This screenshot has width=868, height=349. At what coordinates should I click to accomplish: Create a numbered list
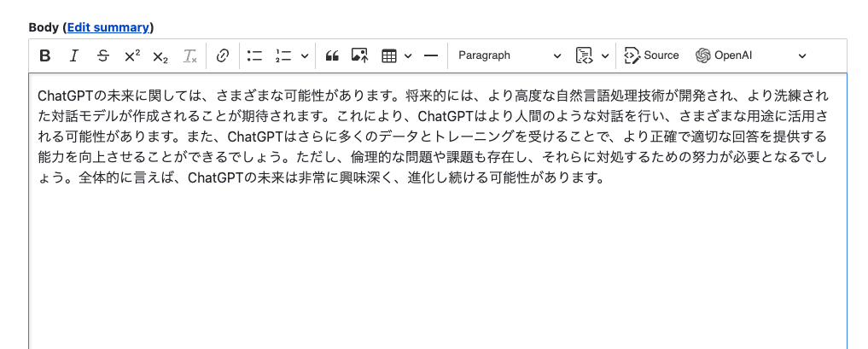(x=283, y=55)
